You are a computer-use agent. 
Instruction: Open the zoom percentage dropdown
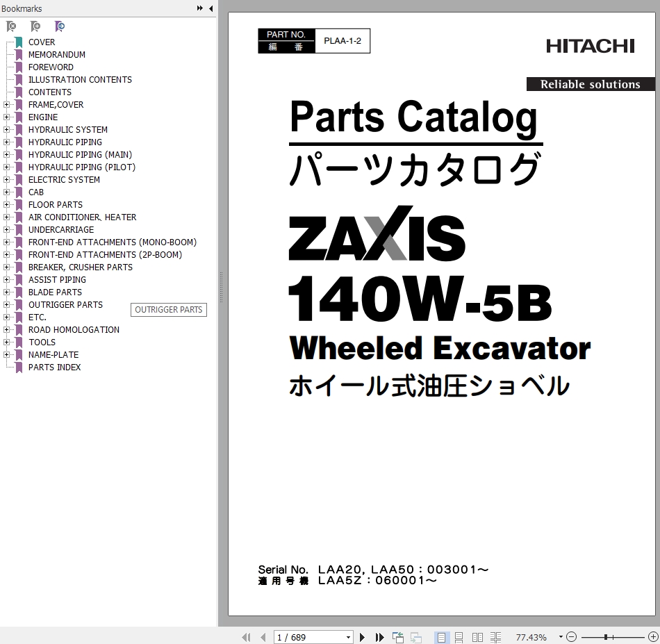561,637
